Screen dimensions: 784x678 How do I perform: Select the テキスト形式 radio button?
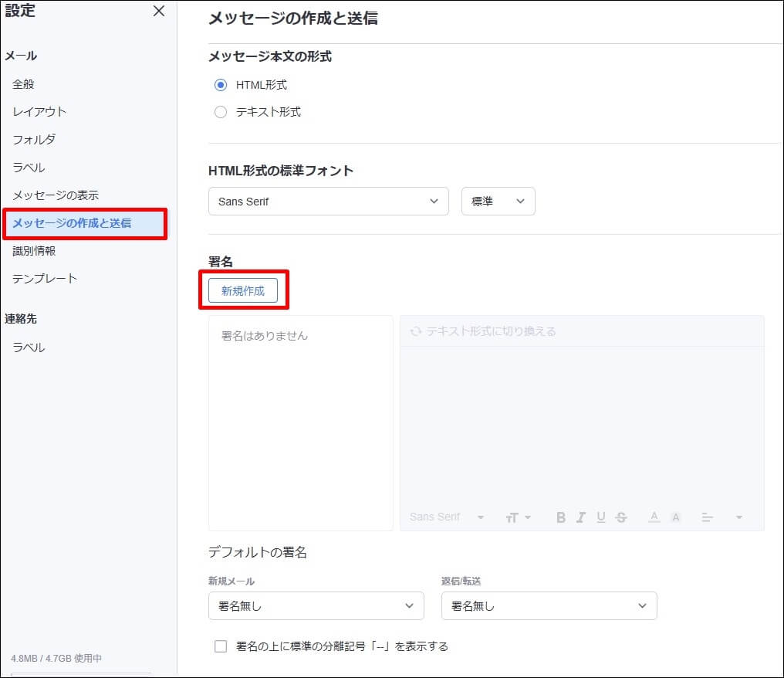[x=221, y=112]
